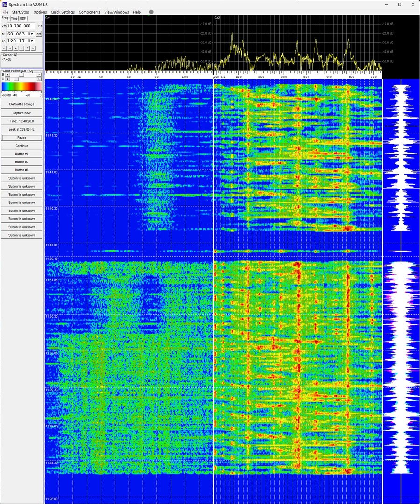
Task: Click the frequency shift left '<' button
Action: pos(4,48)
